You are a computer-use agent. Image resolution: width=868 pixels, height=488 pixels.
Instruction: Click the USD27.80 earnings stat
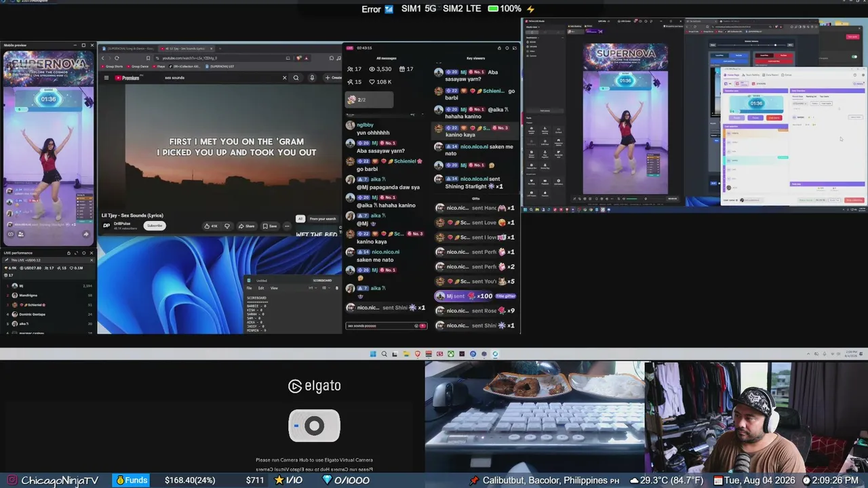[31, 268]
